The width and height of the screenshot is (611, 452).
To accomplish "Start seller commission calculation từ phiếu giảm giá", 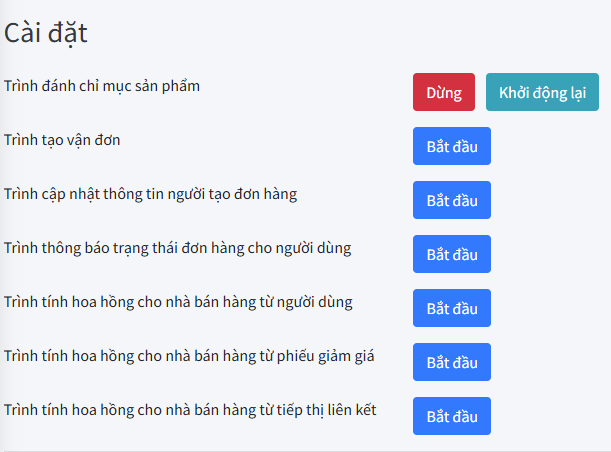I will [452, 362].
